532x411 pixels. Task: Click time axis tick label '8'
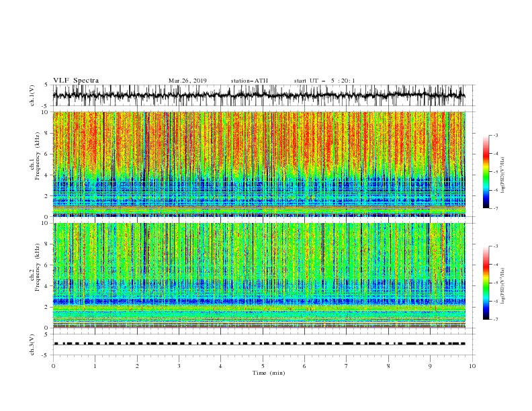[x=388, y=366]
